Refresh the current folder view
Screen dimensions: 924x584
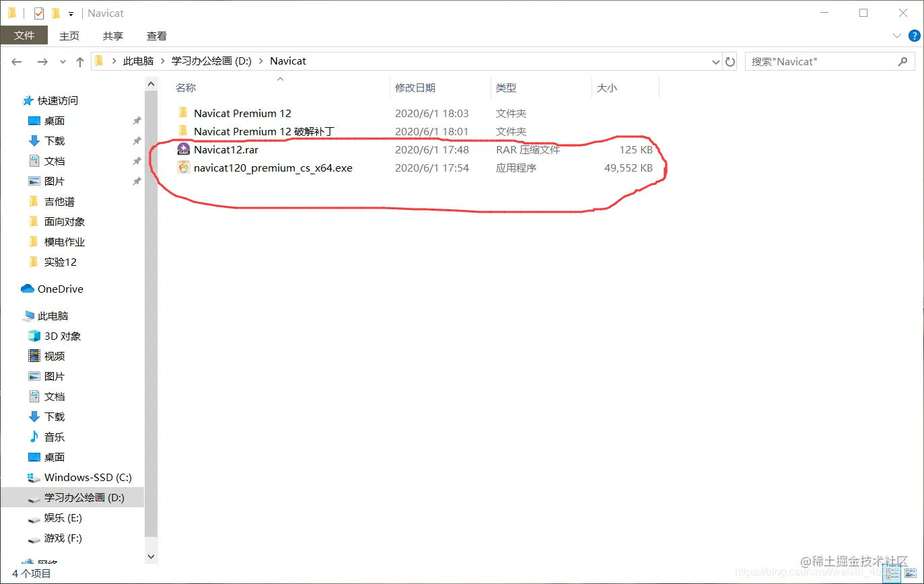[730, 61]
